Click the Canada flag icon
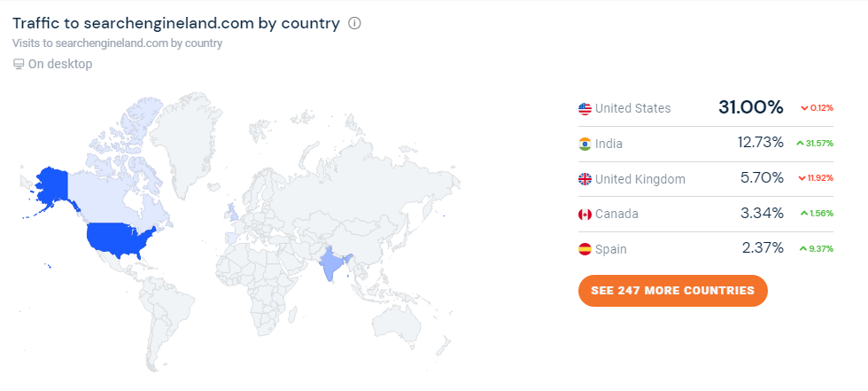This screenshot has width=868, height=391. point(585,214)
